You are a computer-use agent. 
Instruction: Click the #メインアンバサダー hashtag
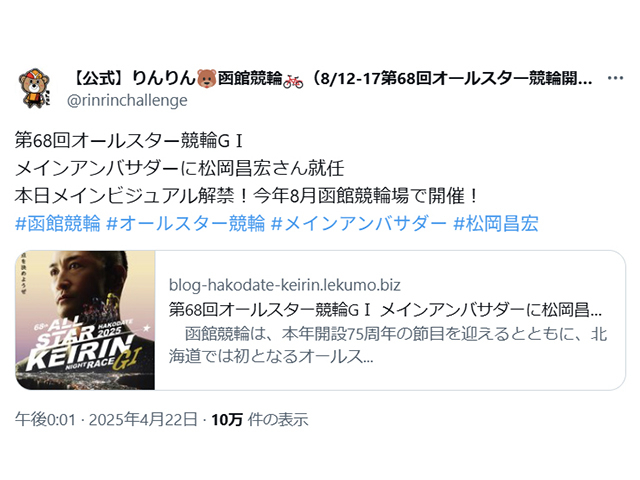click(x=359, y=224)
